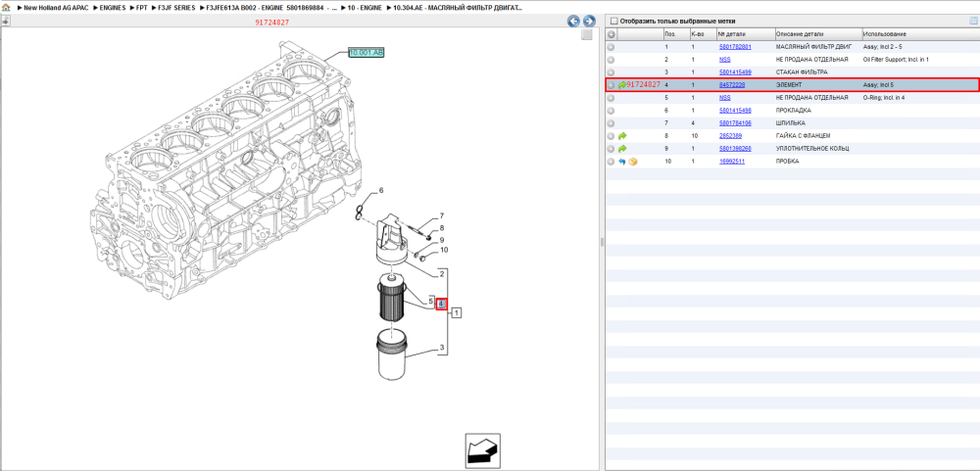
Task: Add ШПИЛЬКА row circle button
Action: [612, 123]
